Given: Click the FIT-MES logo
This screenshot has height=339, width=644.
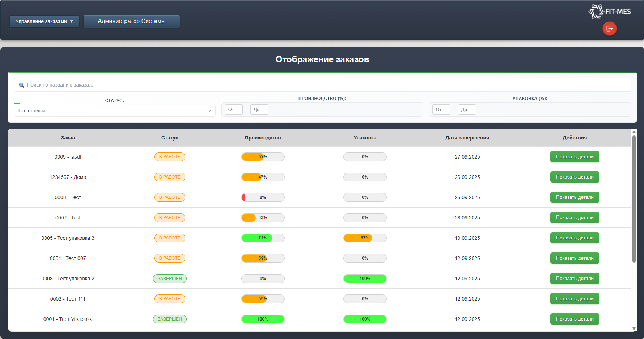Looking at the screenshot, I should pos(610,12).
